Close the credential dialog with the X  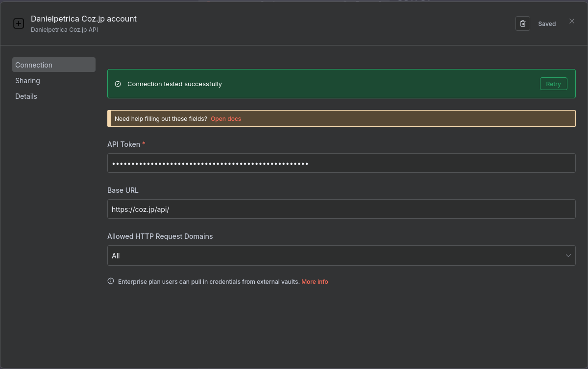coord(571,21)
